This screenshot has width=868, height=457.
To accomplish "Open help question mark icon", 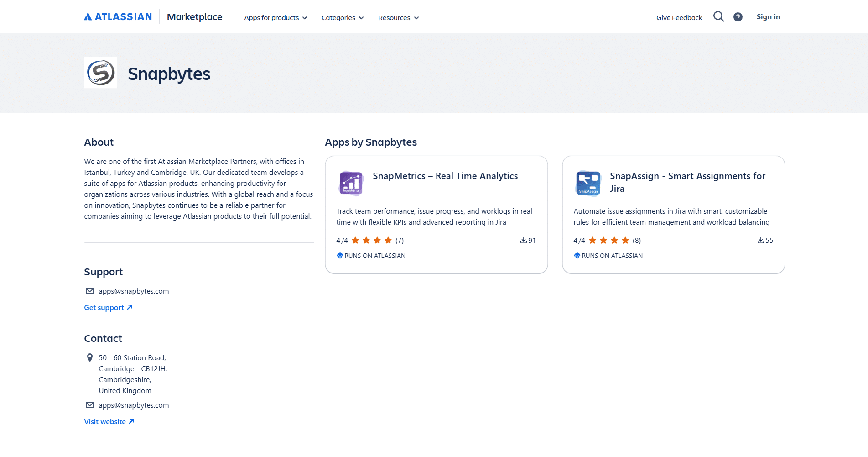I will (738, 17).
